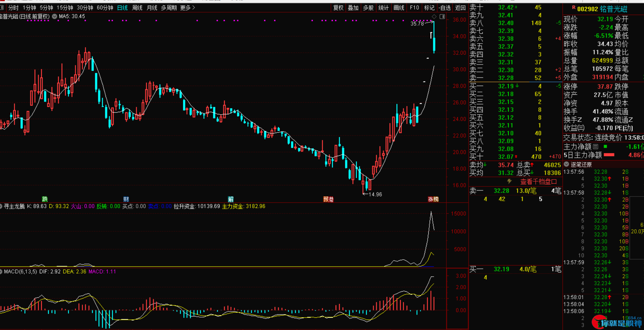
Task: Select the 日线 daily tab
Action: tap(122, 8)
